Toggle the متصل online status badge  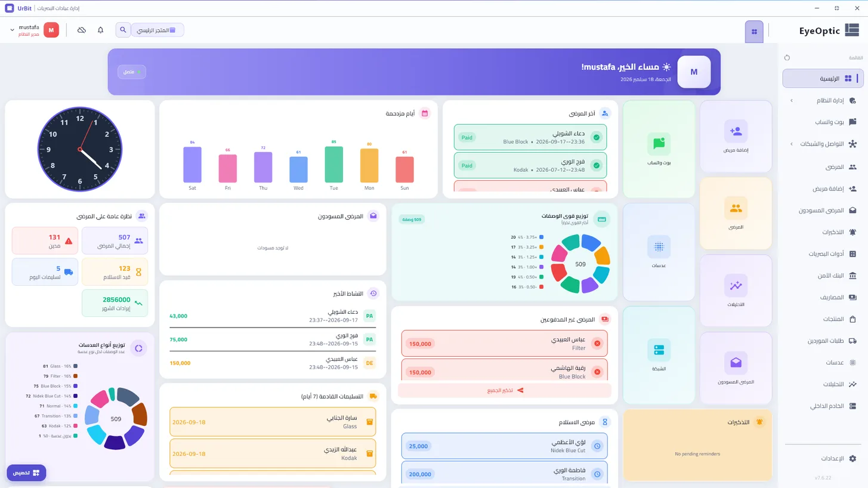132,72
